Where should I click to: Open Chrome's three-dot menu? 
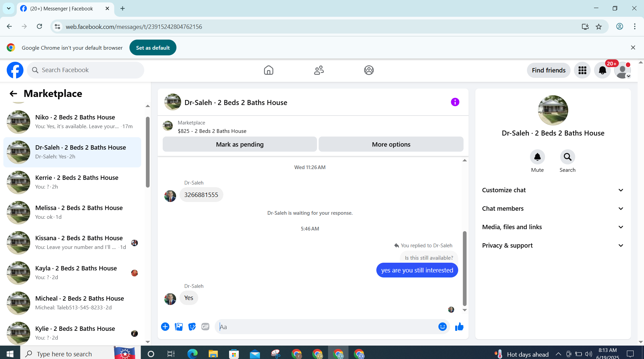[x=635, y=27]
